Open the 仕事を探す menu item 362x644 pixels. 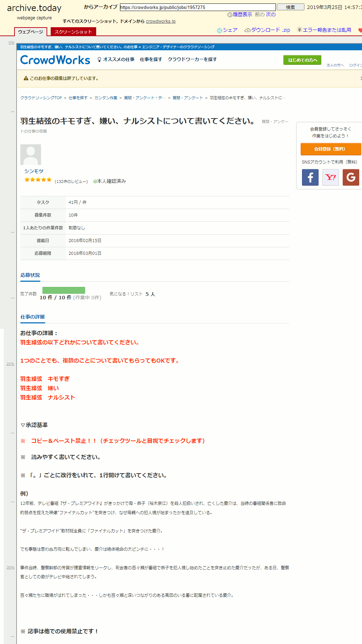[x=151, y=60]
